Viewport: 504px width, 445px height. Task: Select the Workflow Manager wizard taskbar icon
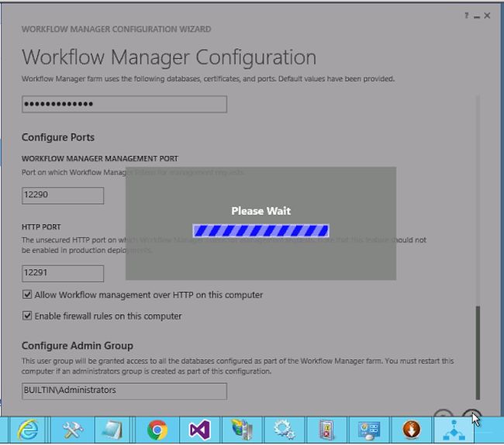(454, 429)
